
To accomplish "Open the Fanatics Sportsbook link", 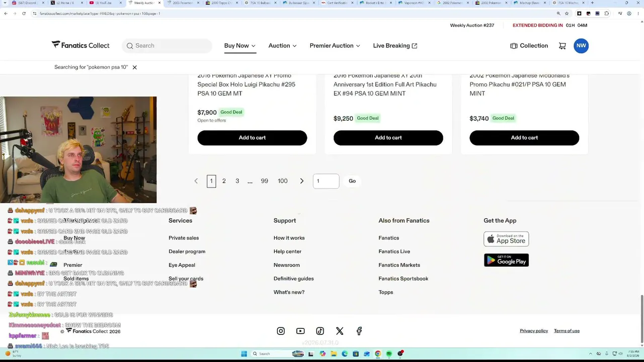I will tap(403, 279).
